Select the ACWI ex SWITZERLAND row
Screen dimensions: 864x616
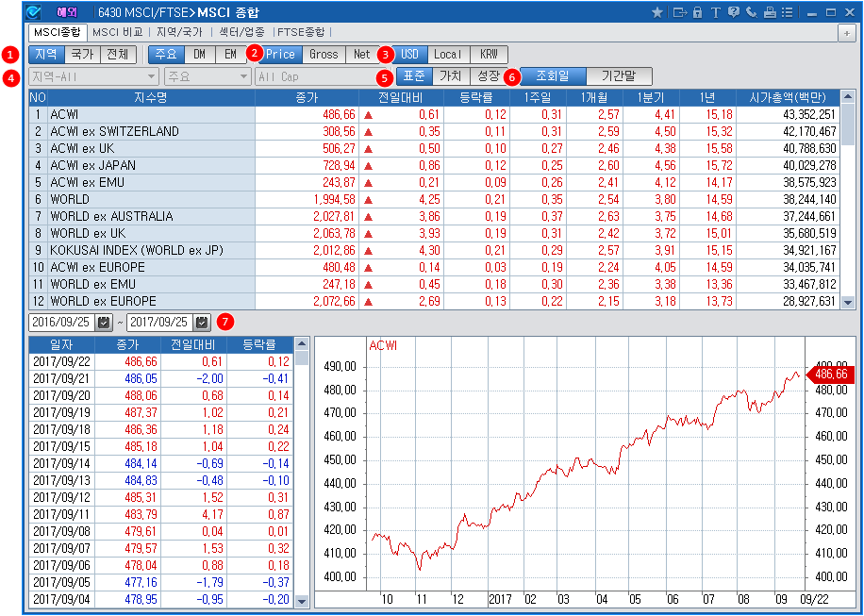point(434,132)
